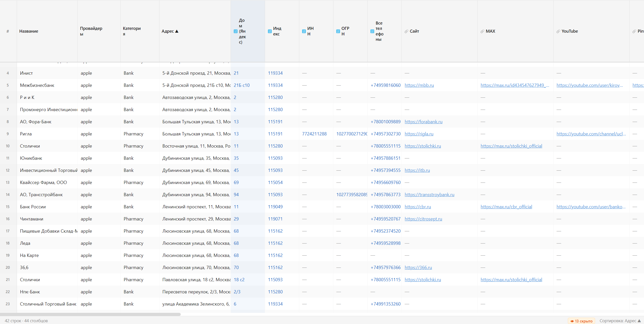Viewport: 644px width, 324px height.
Task: Select the АО, Трансстройбанк name cell
Action: click(47, 195)
